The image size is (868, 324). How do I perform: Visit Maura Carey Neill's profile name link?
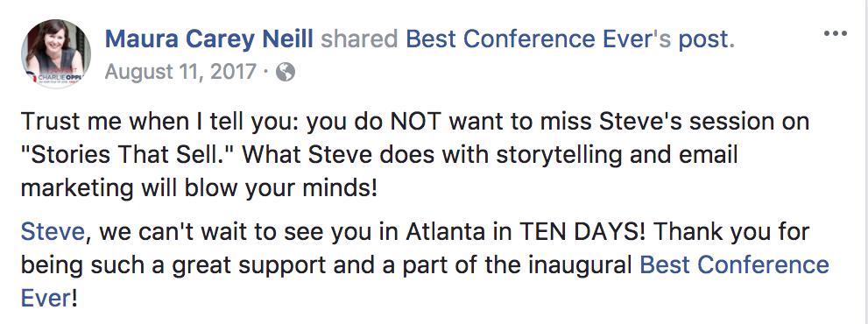pyautogui.click(x=209, y=39)
